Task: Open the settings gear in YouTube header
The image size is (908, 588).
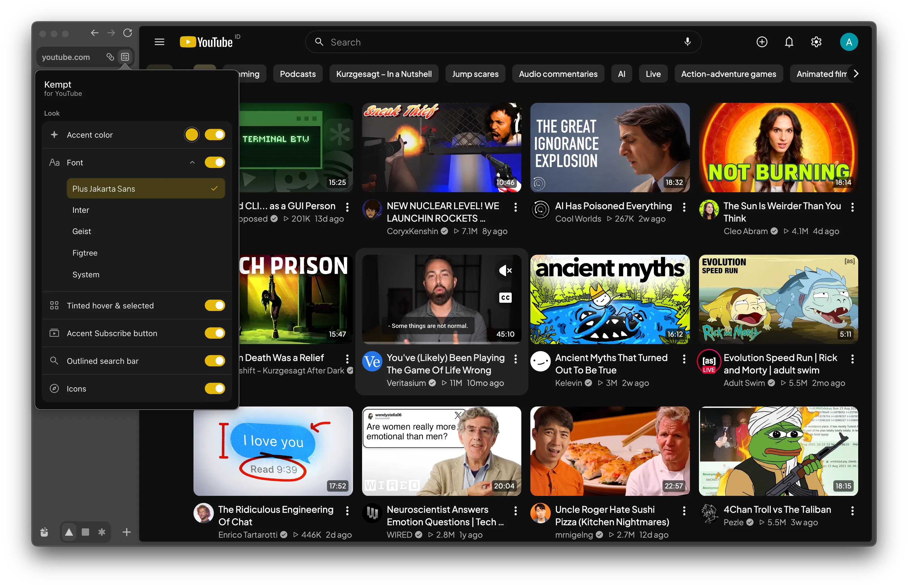Action: pyautogui.click(x=816, y=42)
